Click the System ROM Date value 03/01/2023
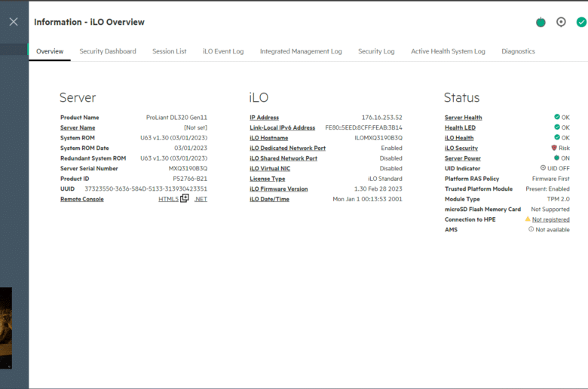This screenshot has width=588, height=389. pos(191,149)
